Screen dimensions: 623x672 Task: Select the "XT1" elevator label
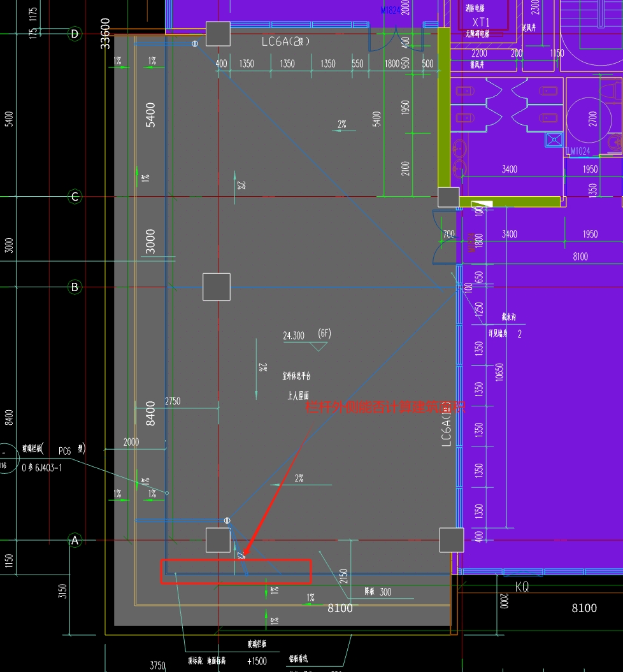(x=481, y=22)
